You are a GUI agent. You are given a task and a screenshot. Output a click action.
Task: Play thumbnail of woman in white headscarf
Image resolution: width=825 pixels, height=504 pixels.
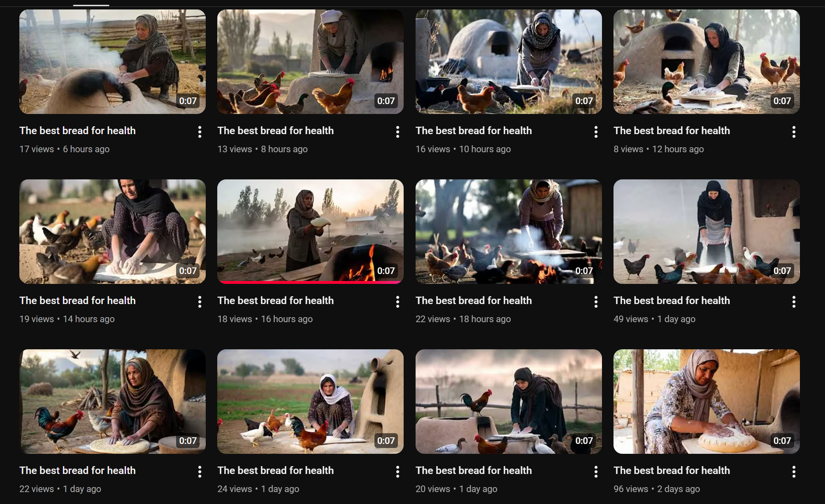coord(310,402)
